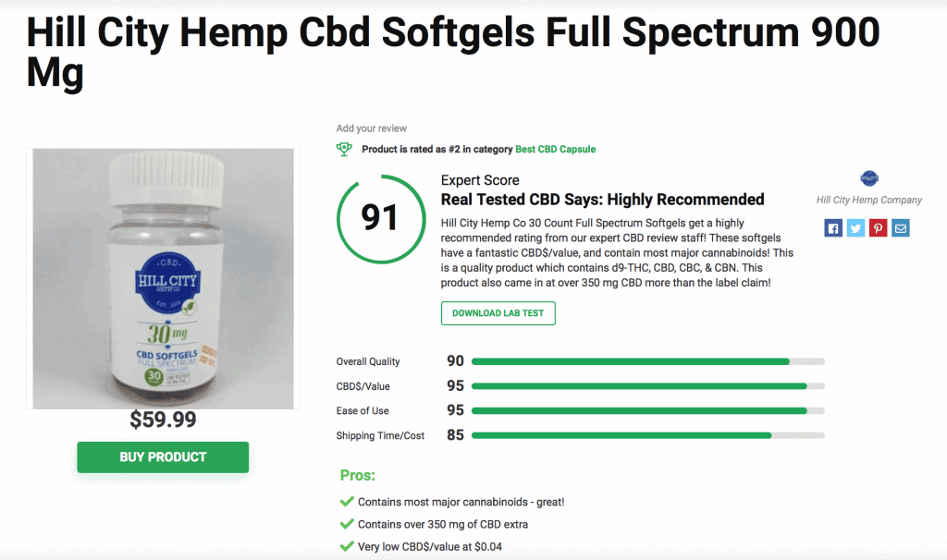
Task: Click the Hill City Hemp Company name
Action: click(868, 200)
